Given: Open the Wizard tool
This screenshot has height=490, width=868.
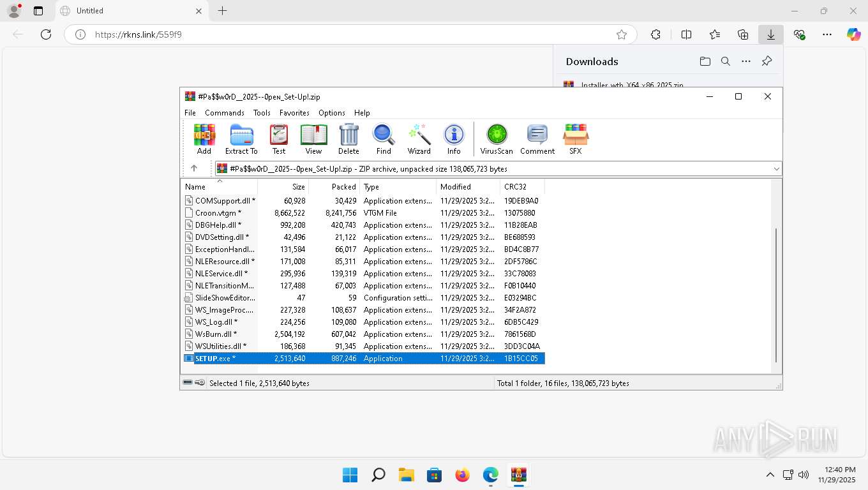Looking at the screenshot, I should pyautogui.click(x=419, y=139).
